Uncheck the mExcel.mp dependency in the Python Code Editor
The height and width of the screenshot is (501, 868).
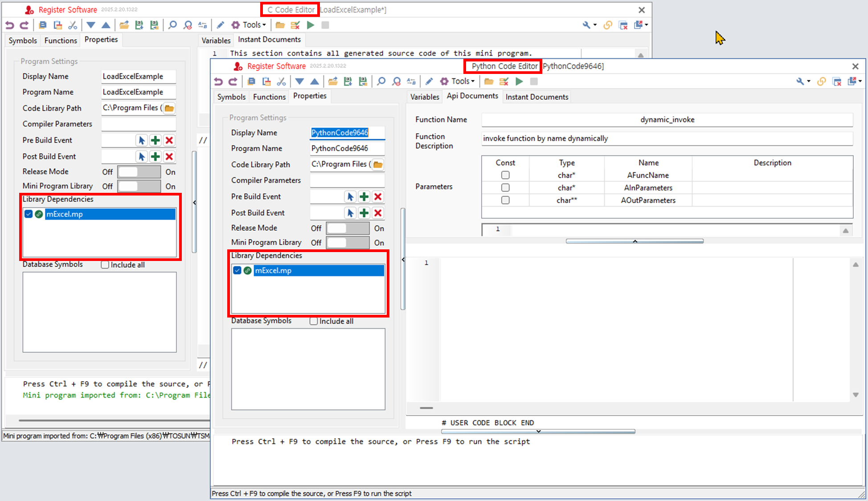tap(237, 270)
